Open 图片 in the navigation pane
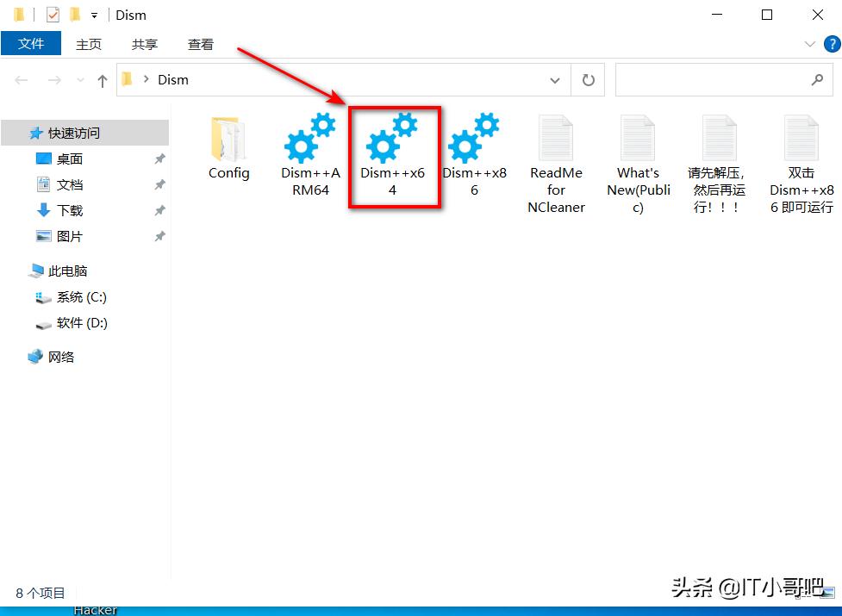Screen dimensions: 842x616 70,236
